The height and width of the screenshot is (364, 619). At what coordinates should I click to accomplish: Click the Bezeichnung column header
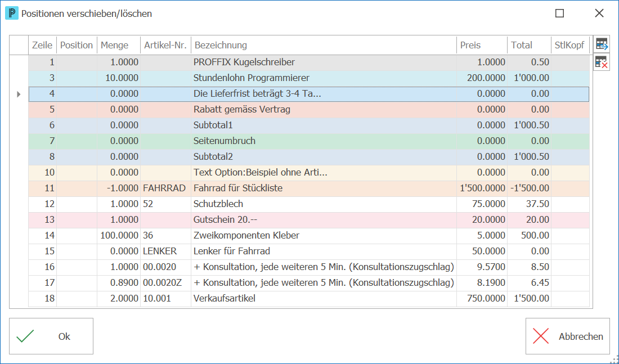click(x=324, y=46)
